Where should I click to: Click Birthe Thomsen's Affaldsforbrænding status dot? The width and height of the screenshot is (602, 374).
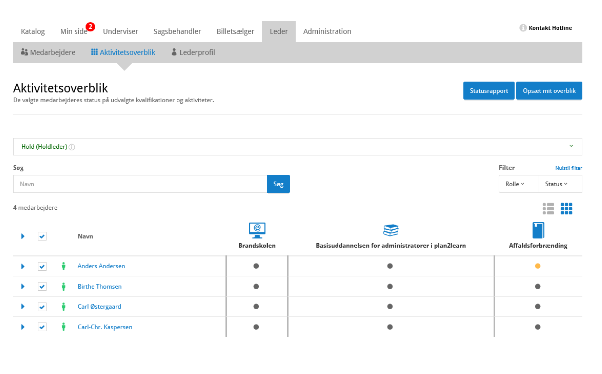pos(538,286)
